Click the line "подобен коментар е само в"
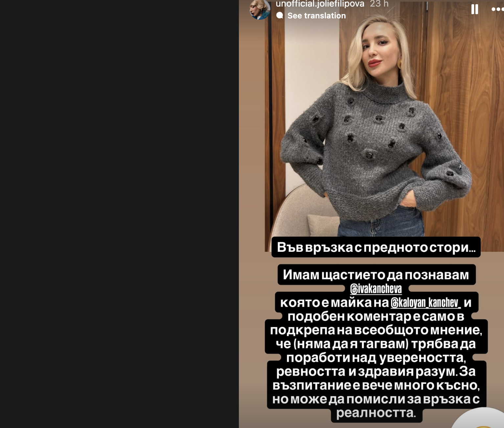 point(376,316)
